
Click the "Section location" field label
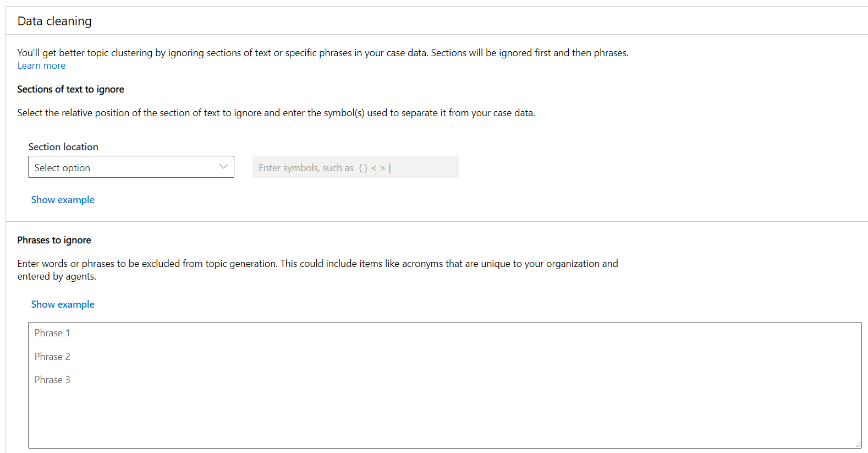pyautogui.click(x=63, y=146)
